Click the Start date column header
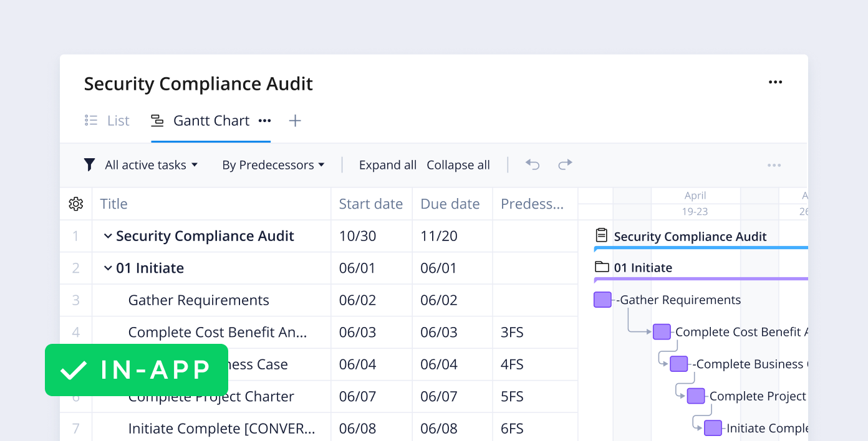This screenshot has height=441, width=868. tap(370, 204)
